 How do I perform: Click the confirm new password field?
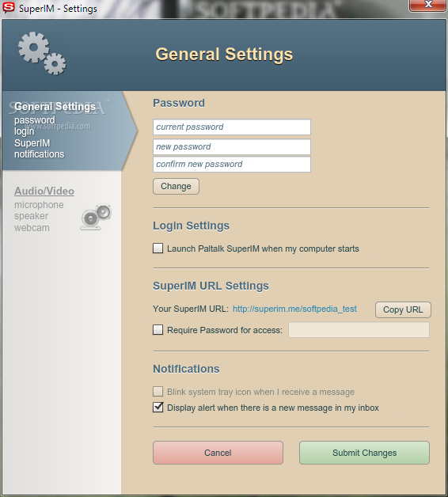pos(232,164)
